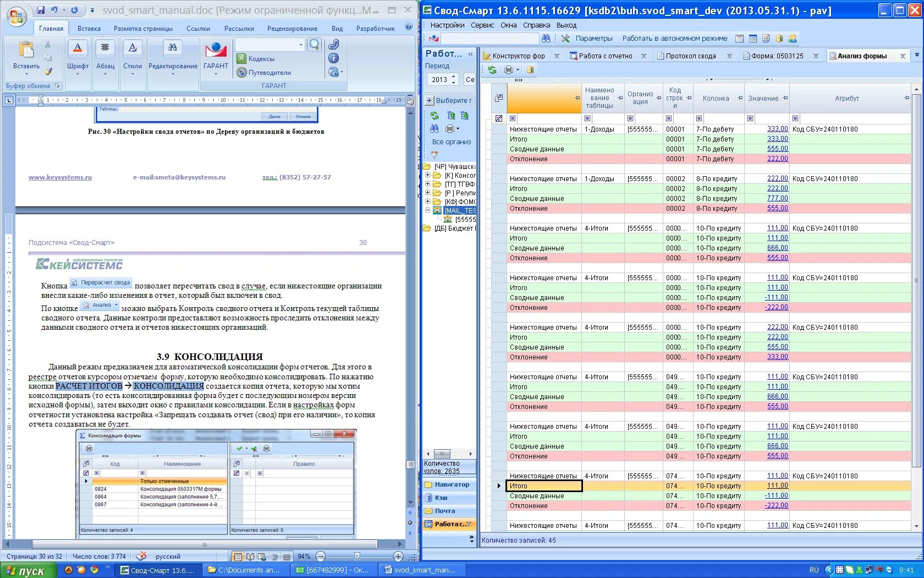The image size is (924, 578).
Task: Click the filter funnel icon in left panel
Action: 435,155
